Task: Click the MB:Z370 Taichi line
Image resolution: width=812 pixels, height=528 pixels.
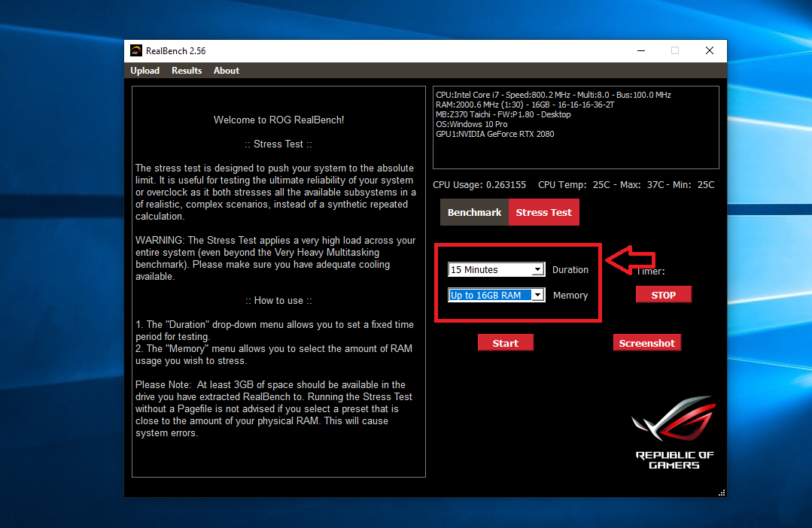Action: (x=503, y=114)
